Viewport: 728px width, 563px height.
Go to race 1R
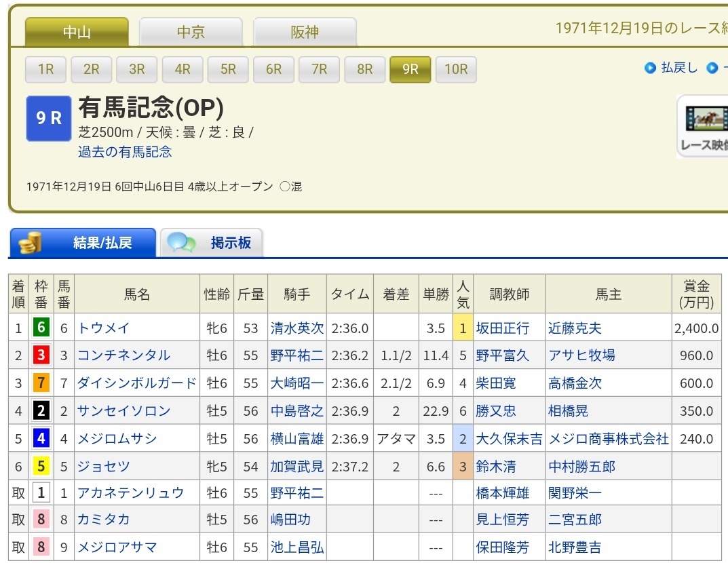[x=45, y=69]
